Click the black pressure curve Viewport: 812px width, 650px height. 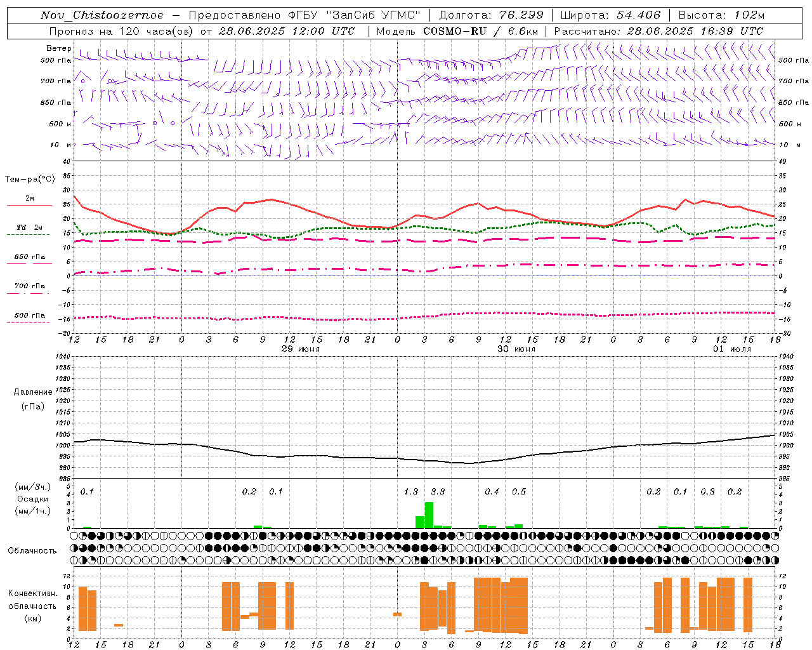pyautogui.click(x=424, y=460)
